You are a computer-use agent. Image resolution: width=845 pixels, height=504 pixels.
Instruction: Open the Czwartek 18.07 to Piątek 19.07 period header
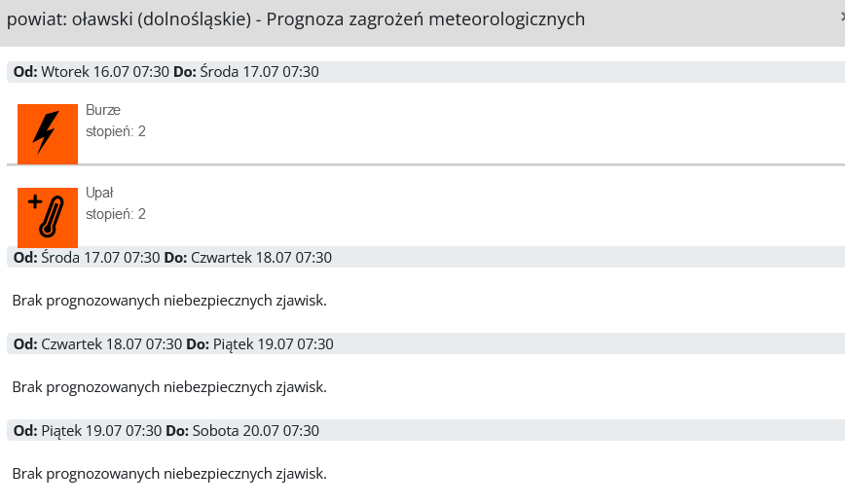(x=425, y=344)
